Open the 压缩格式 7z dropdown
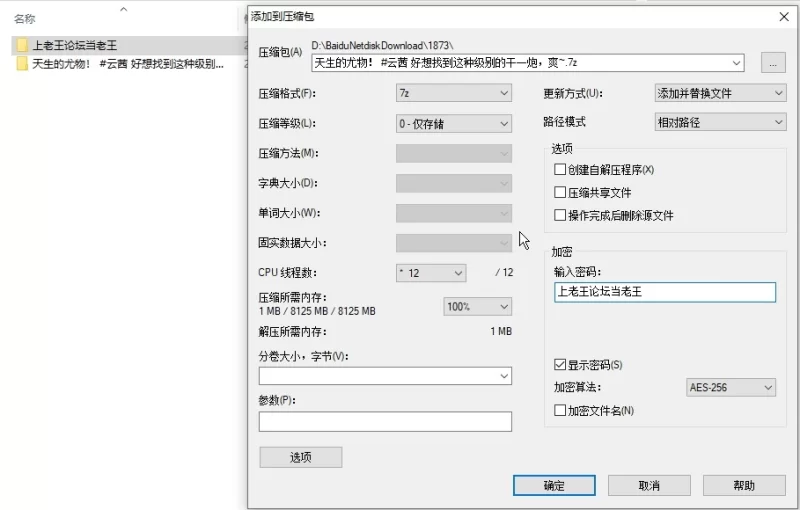Viewport: 800px width, 510px height. point(454,93)
